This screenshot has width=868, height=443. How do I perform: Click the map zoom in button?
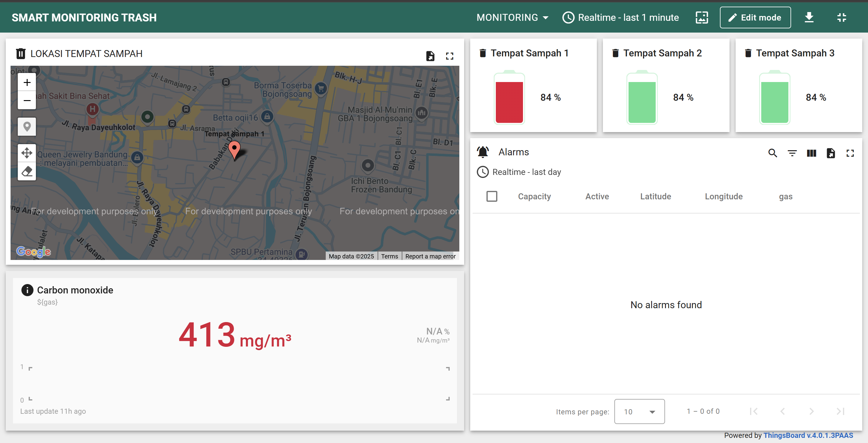click(27, 82)
